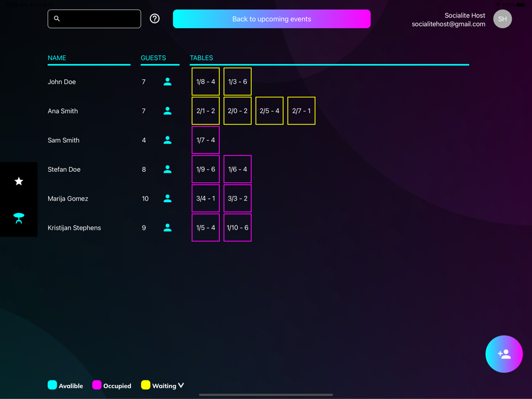Click guest name John Doe
532x399 pixels.
click(x=62, y=82)
